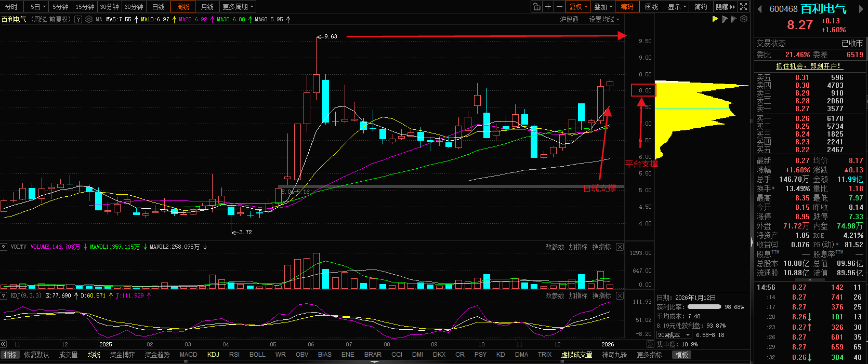Toggle 均线 moving average overlay
This screenshot has height=364, width=868.
(x=94, y=355)
